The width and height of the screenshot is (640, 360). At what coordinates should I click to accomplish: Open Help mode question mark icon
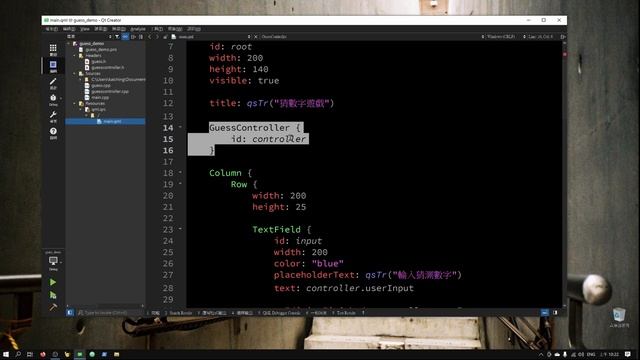pyautogui.click(x=53, y=133)
